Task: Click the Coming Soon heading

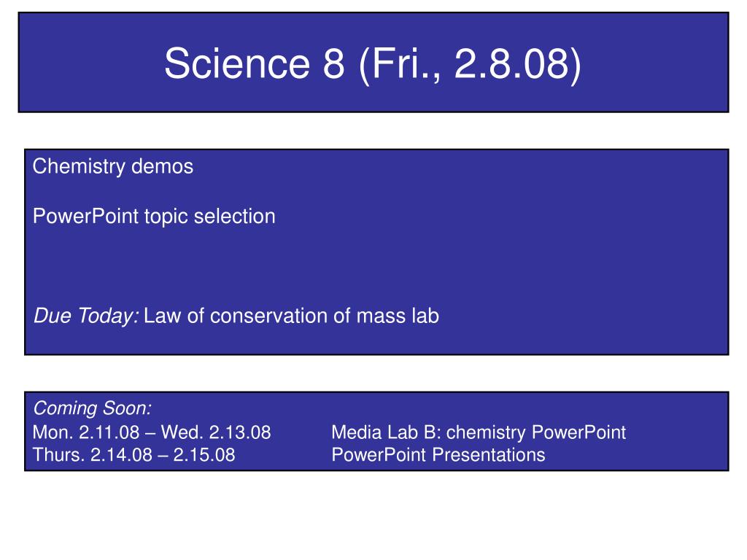Action: click(x=93, y=408)
